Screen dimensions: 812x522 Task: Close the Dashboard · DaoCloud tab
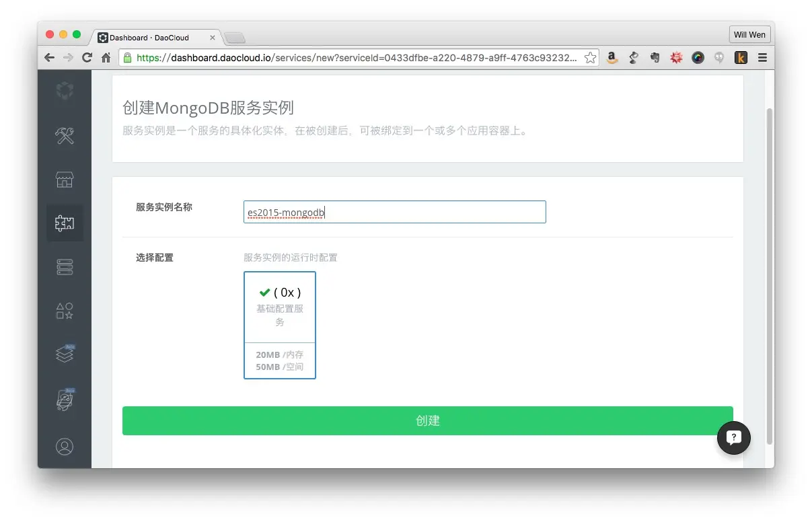coord(213,38)
